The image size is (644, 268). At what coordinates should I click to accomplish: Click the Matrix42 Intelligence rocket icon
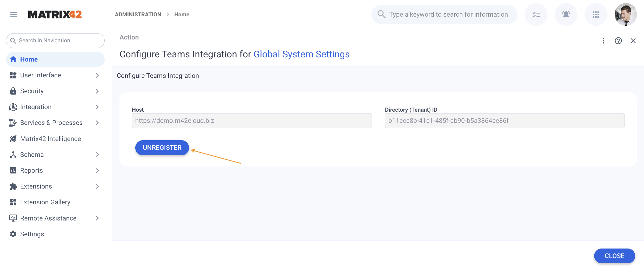(x=13, y=139)
